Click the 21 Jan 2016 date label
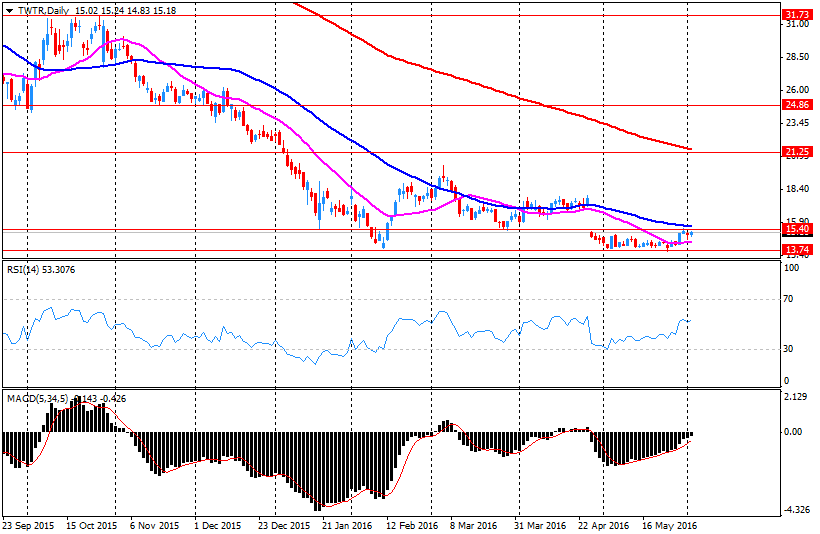This screenshot has height=534, width=820. 346,524
